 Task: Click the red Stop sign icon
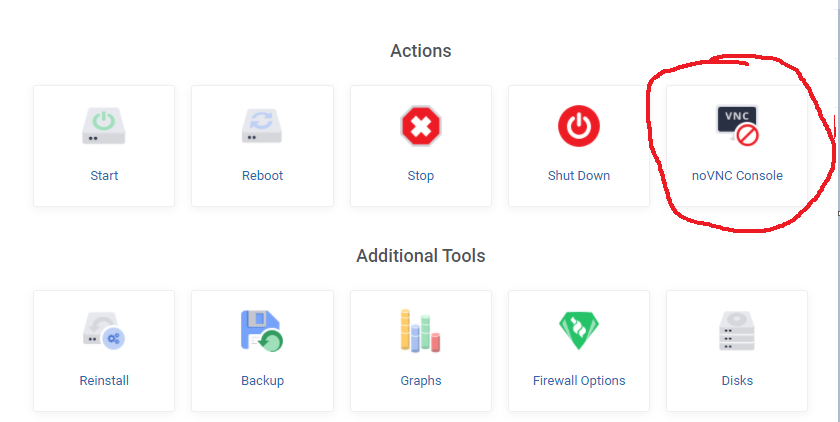(421, 126)
